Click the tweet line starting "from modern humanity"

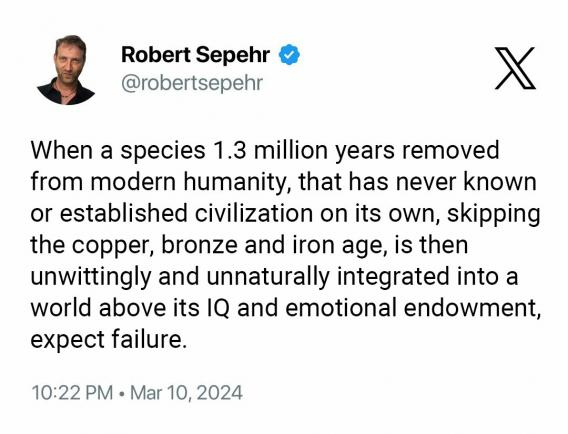284,182
